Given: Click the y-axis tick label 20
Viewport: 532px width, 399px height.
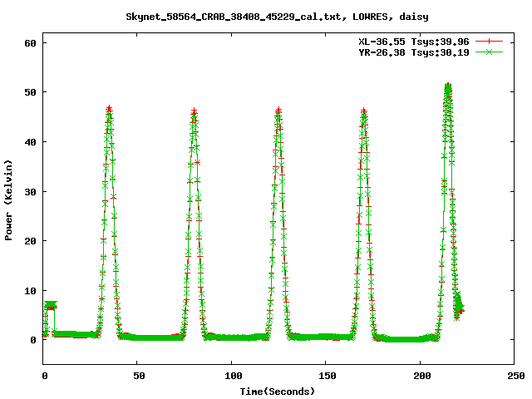Looking at the screenshot, I should pos(30,241).
